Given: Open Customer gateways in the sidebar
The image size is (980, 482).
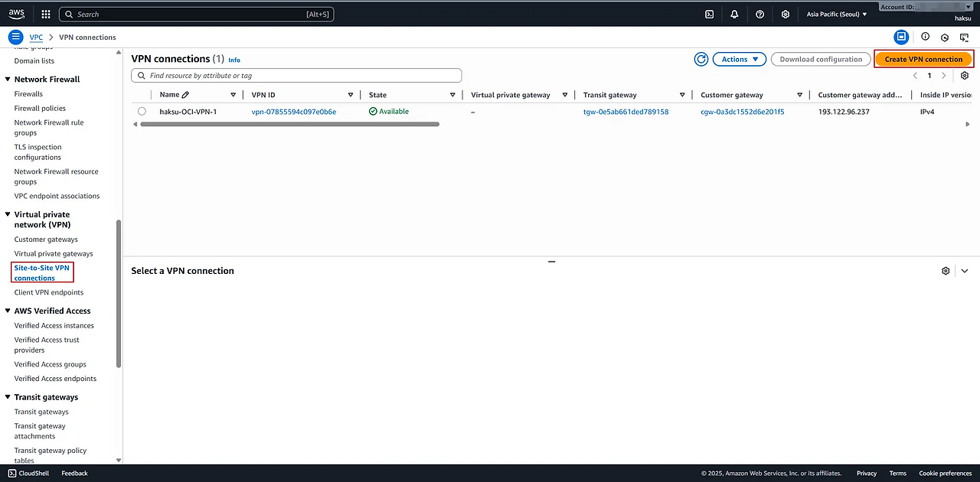Looking at the screenshot, I should (46, 239).
